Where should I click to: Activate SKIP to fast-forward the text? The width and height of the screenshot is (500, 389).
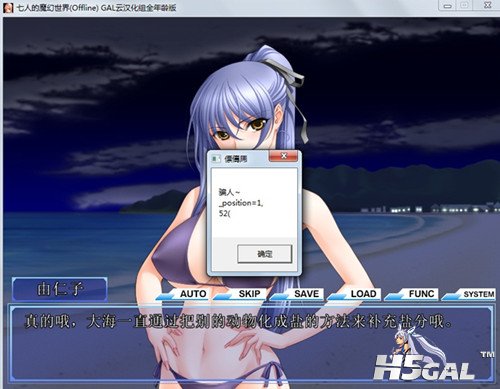(240, 294)
